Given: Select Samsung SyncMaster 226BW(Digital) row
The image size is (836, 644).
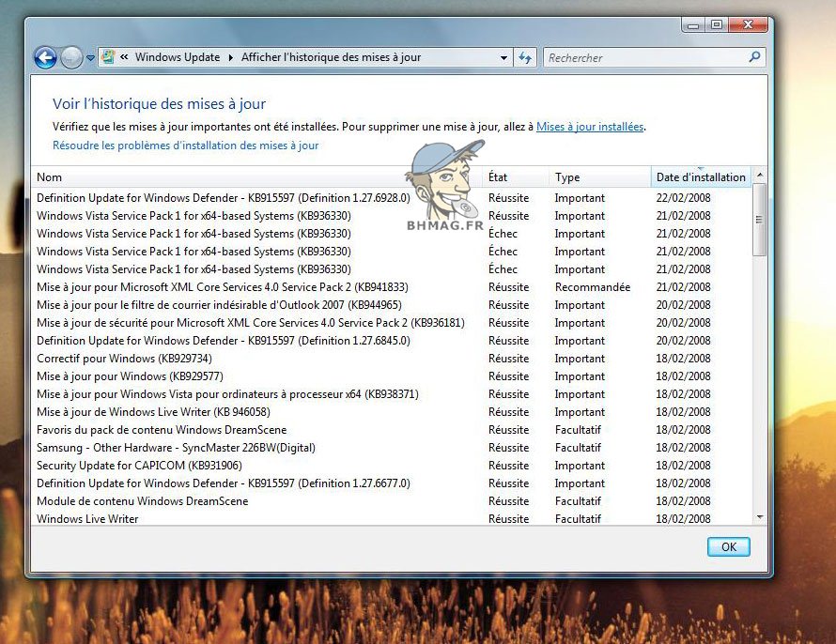Looking at the screenshot, I should coord(392,448).
